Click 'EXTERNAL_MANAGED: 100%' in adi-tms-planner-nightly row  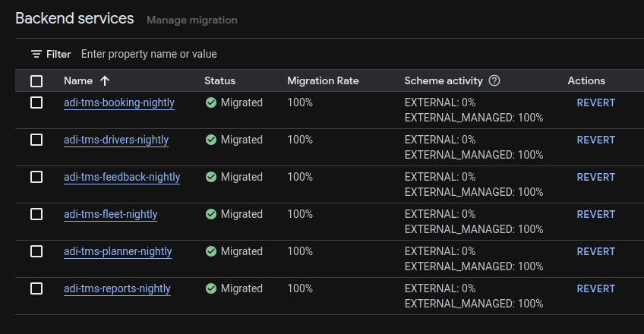coord(474,266)
